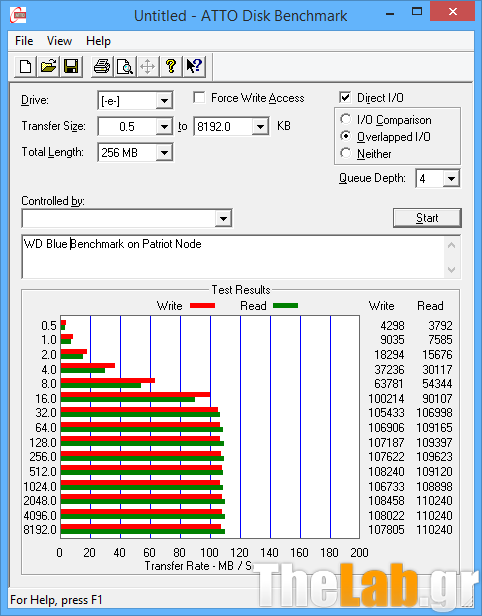This screenshot has width=482, height=616.
Task: Open the Total Length 256 MB dropdown
Action: pos(164,153)
